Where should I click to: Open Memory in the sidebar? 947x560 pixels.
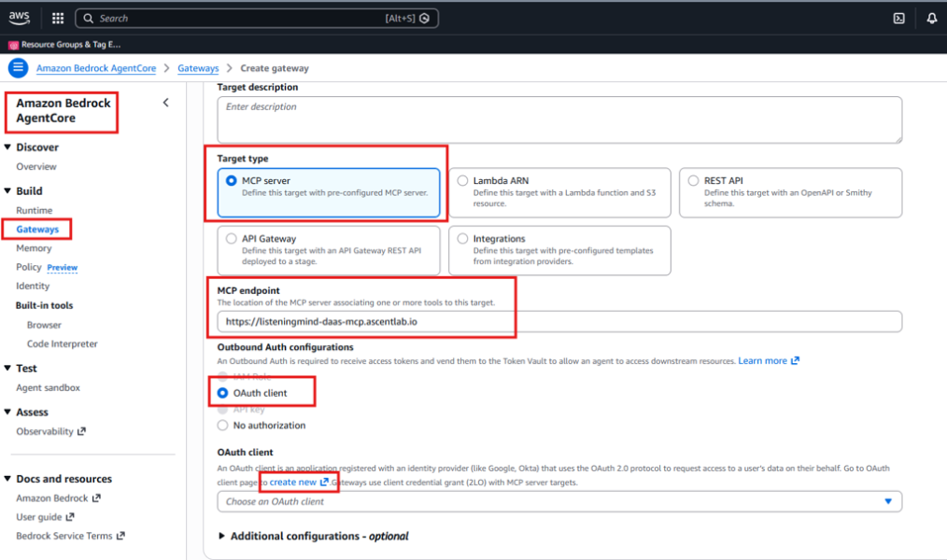[x=34, y=248]
